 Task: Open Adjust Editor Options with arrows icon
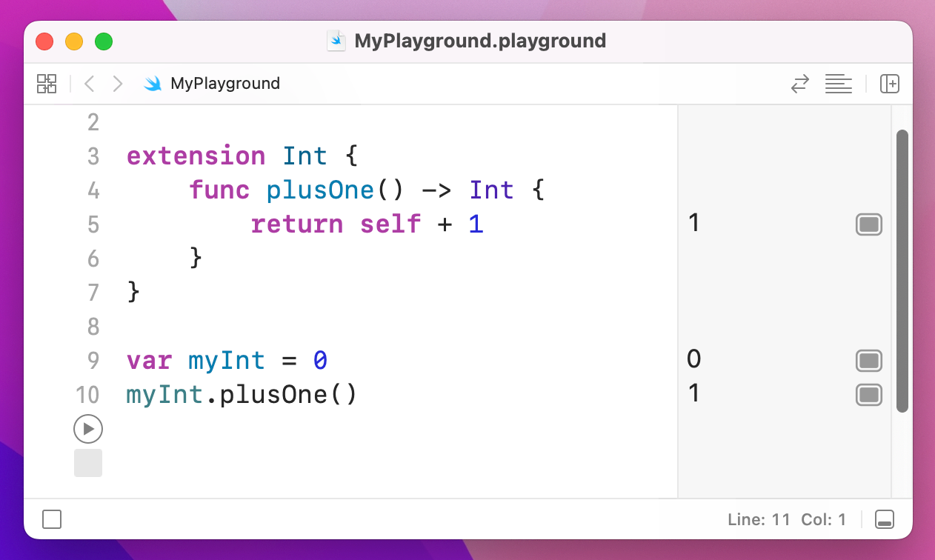[x=799, y=84]
